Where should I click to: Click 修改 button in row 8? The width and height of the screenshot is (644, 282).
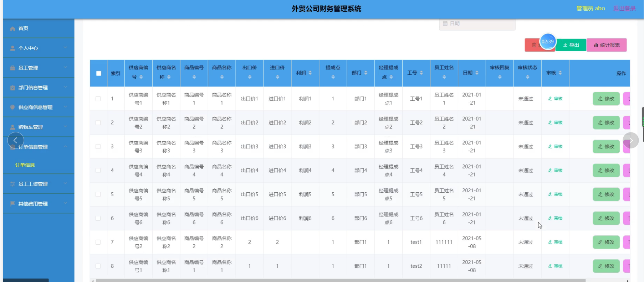click(606, 266)
